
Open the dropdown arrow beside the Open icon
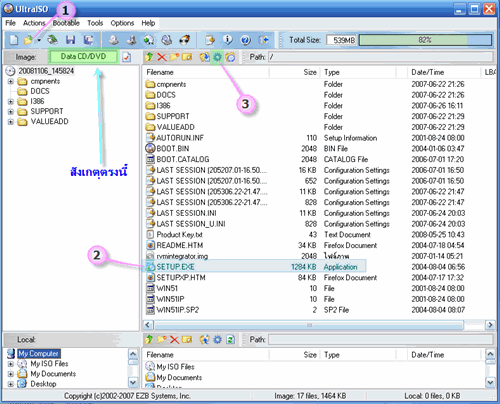(x=39, y=40)
